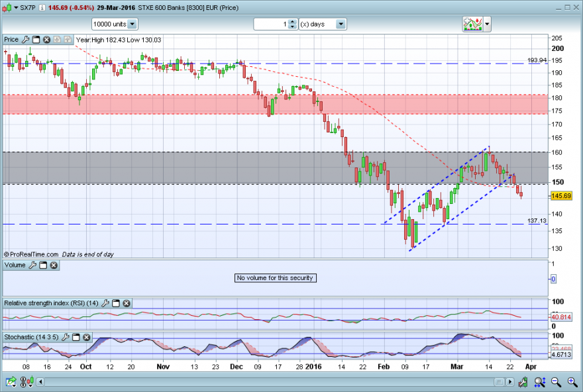The height and width of the screenshot is (392, 583).
Task: Close the Stochastic panel
Action: point(87,337)
